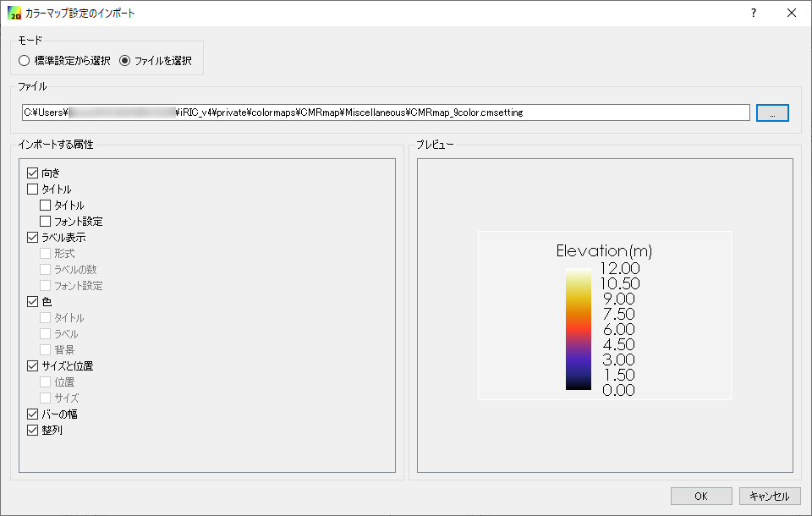Click the 位置 disabled checkbox
812x516 pixels.
click(46, 382)
